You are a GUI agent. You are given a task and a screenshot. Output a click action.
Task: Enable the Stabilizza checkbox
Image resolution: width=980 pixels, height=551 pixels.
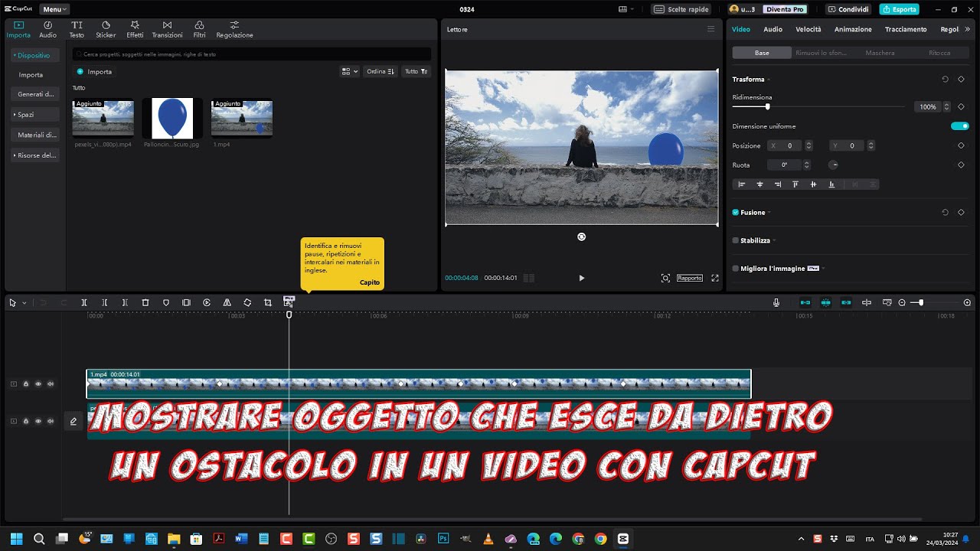736,240
